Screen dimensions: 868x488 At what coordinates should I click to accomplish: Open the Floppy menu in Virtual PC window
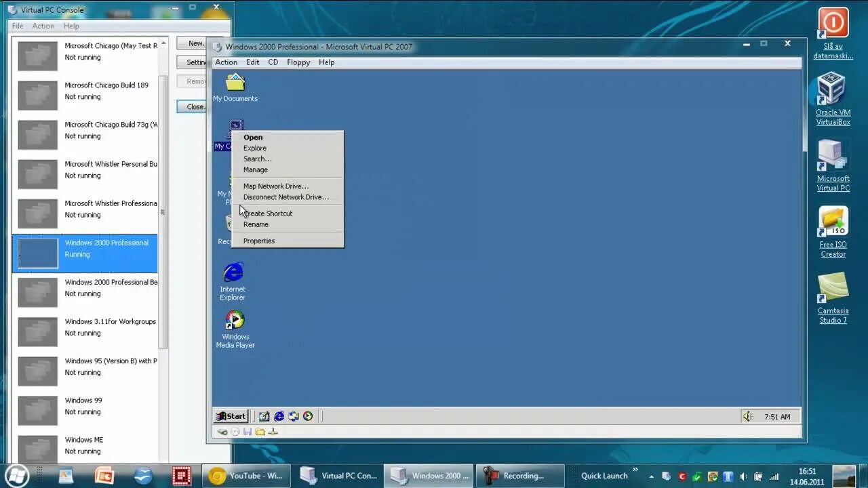click(x=298, y=62)
